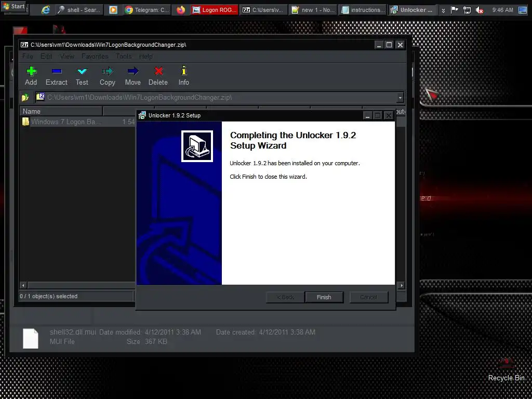532x399 pixels.
Task: Open the Edit menu in 7-Zip
Action: tap(46, 56)
